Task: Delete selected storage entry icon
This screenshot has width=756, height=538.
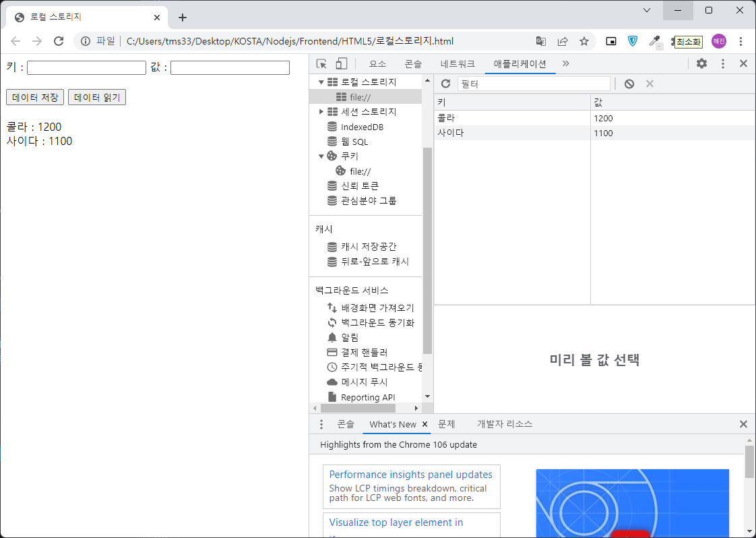Action: [x=650, y=84]
